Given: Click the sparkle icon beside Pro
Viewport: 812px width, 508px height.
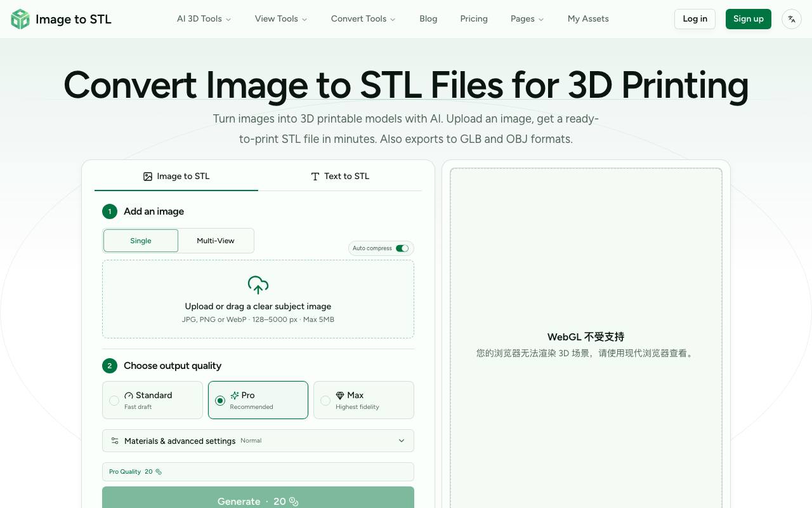Looking at the screenshot, I should click(235, 396).
